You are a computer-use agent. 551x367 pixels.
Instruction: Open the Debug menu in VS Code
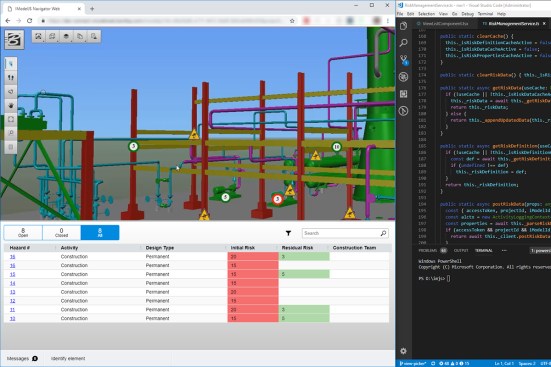[x=467, y=14]
